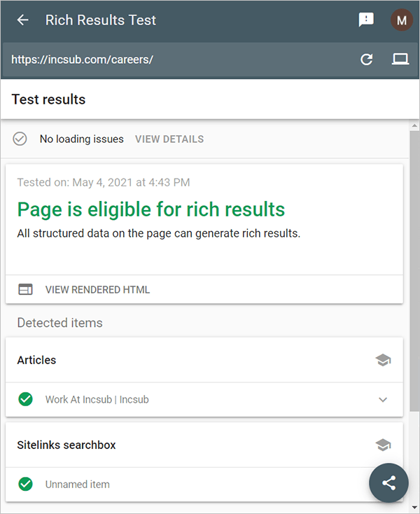Click the rendered HTML panel icon
The height and width of the screenshot is (514, 420).
[x=26, y=289]
